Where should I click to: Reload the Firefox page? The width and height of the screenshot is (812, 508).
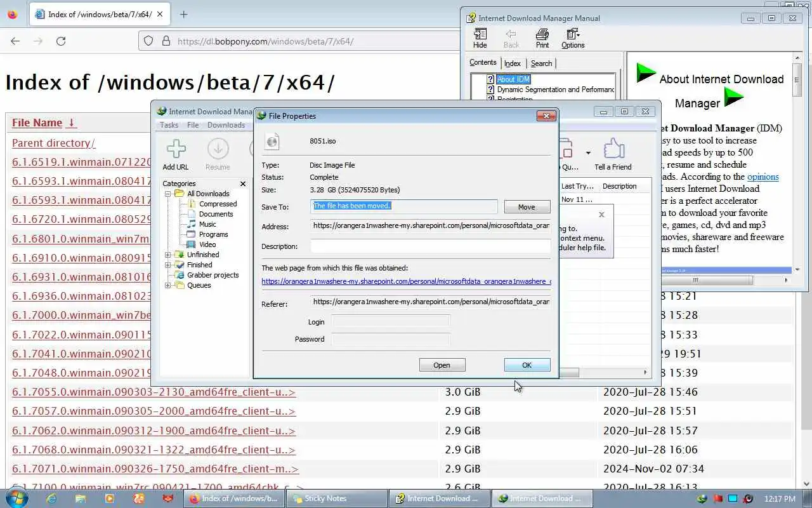point(61,41)
